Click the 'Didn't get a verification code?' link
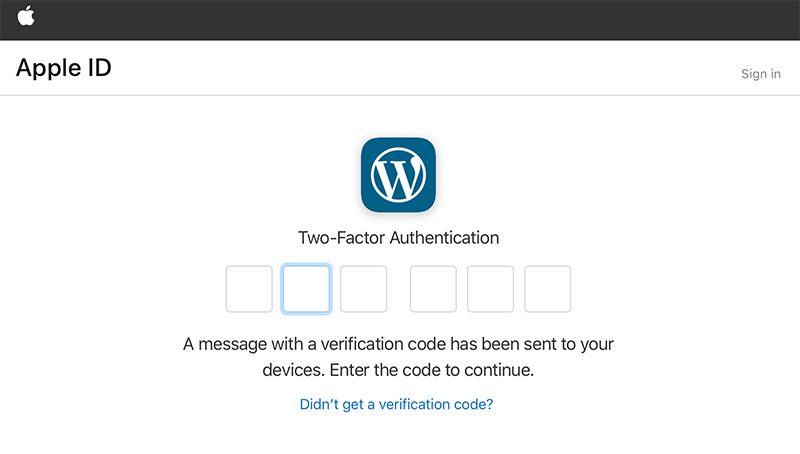 pos(397,405)
